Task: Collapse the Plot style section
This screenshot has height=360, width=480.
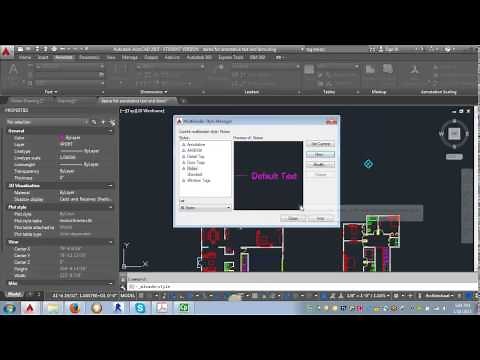Action: [110, 207]
